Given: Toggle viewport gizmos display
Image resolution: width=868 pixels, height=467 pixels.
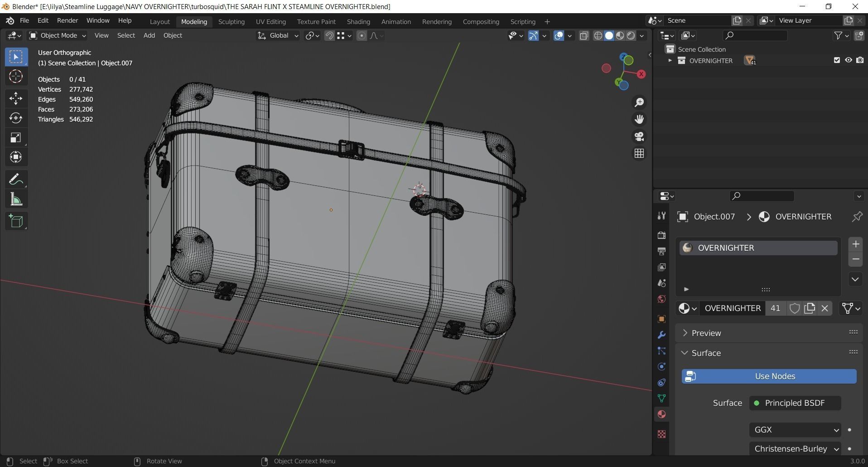Looking at the screenshot, I should pos(533,36).
